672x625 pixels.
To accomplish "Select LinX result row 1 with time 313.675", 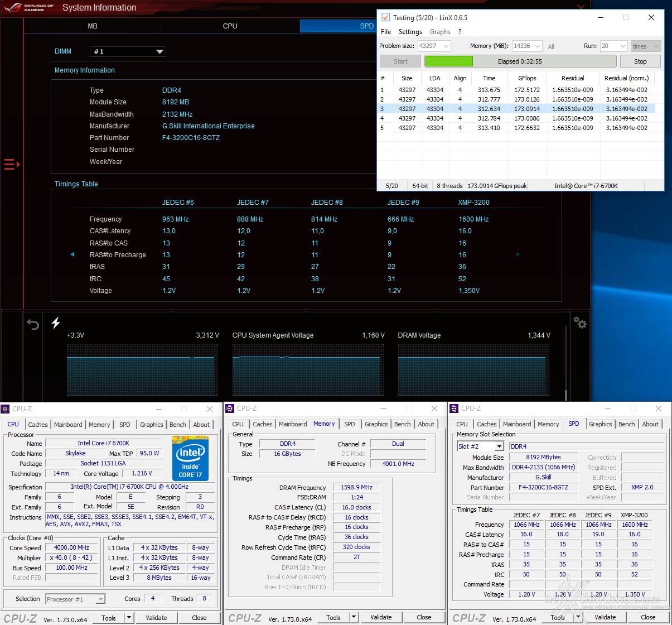I will click(516, 90).
